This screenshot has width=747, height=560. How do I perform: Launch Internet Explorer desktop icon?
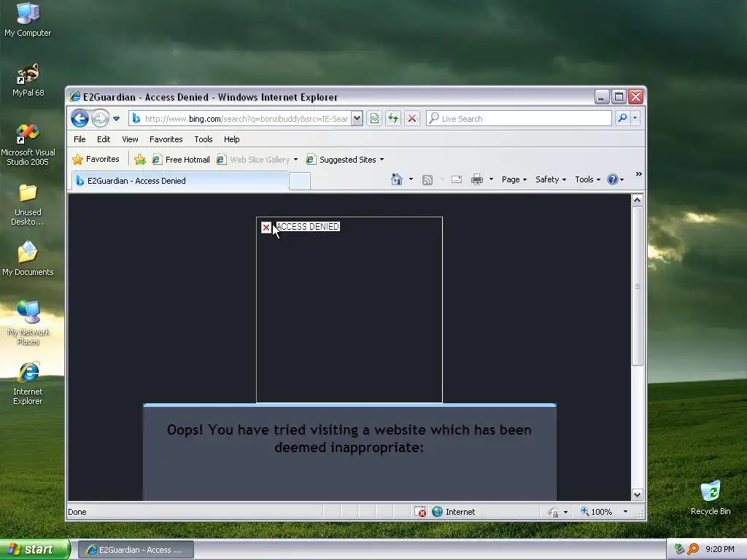tap(28, 384)
